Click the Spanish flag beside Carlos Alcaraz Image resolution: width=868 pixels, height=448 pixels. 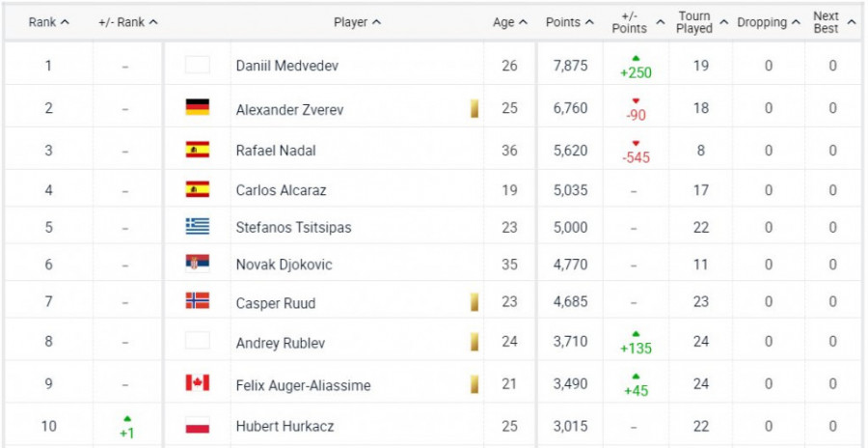(x=198, y=189)
